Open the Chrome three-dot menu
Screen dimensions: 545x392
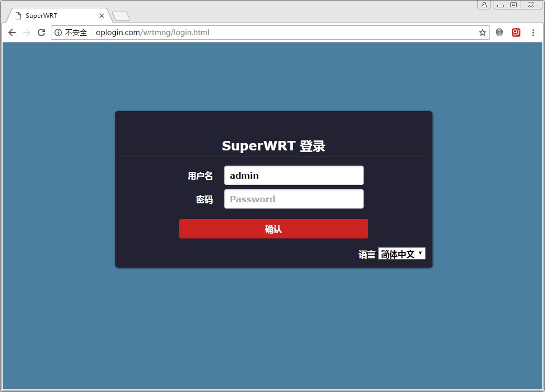click(x=533, y=32)
